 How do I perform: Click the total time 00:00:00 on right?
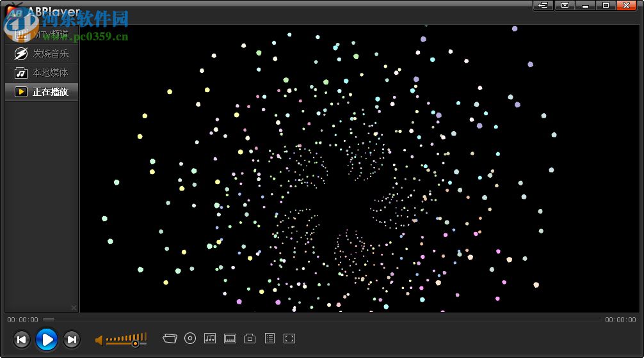pos(620,320)
